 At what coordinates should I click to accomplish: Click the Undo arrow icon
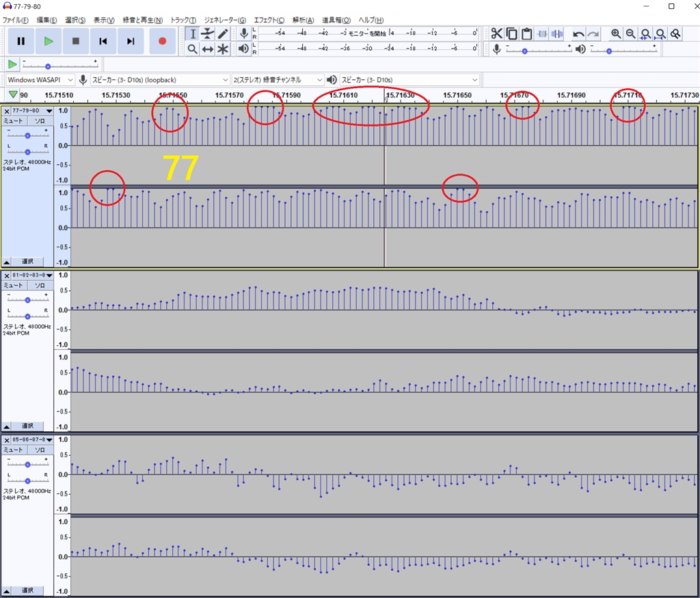578,33
